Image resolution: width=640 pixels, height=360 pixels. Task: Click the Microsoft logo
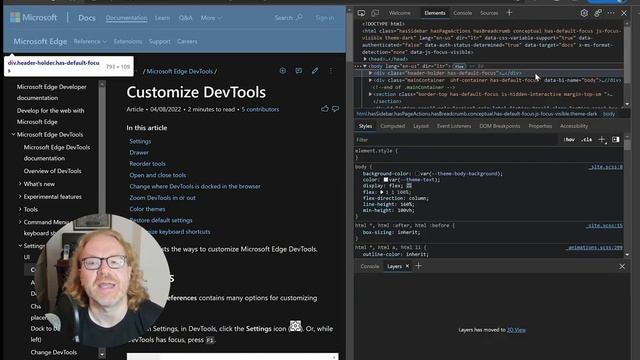[x=33, y=18]
